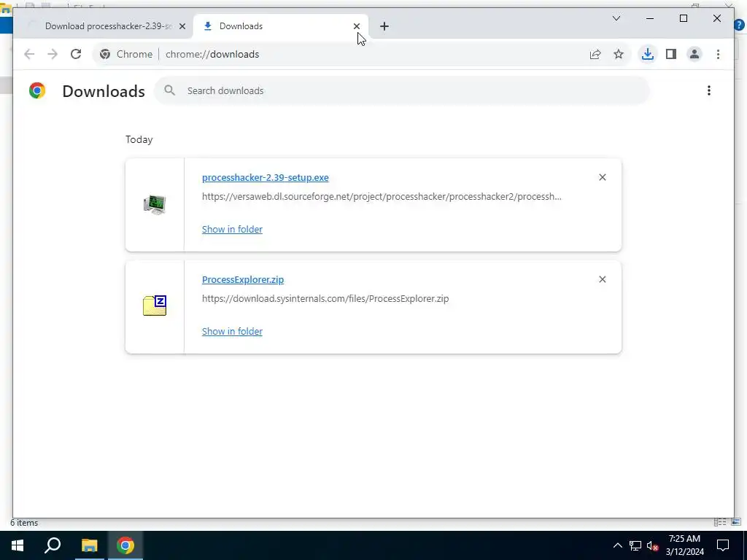The height and width of the screenshot is (560, 747).
Task: Select the Downloads tab
Action: pos(279,26)
